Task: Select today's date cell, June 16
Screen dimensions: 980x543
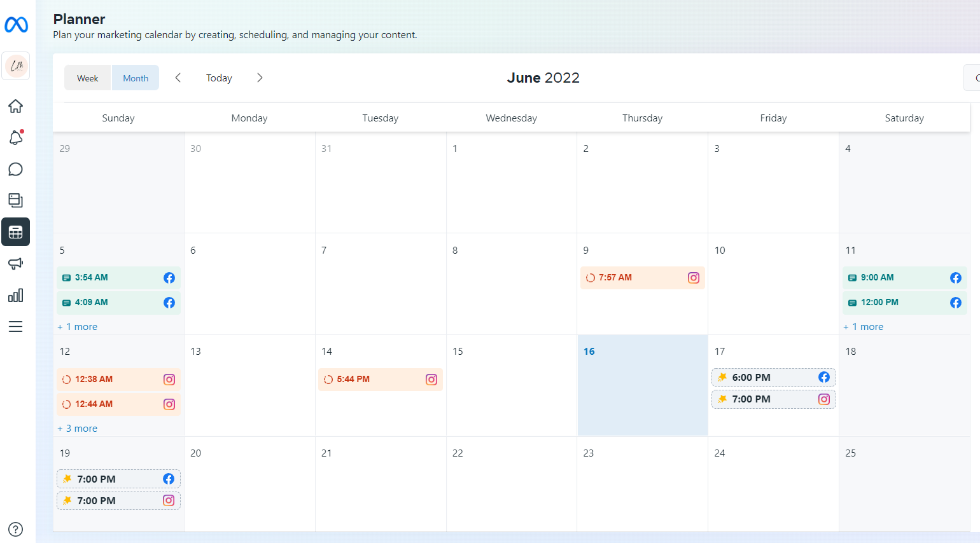Action: (643, 385)
